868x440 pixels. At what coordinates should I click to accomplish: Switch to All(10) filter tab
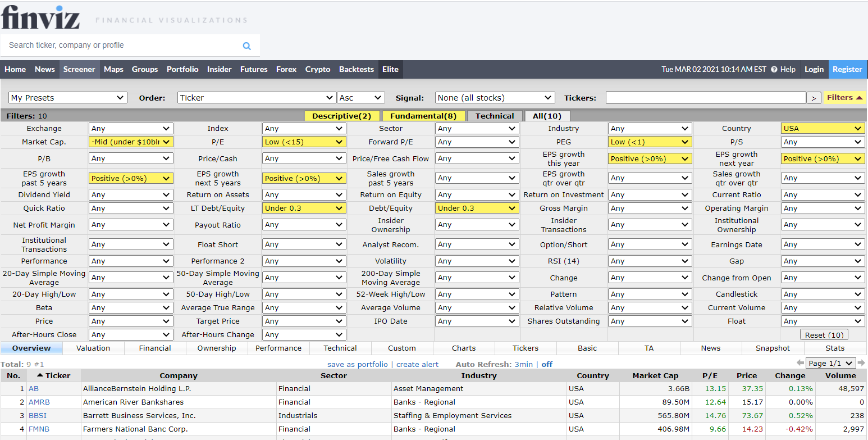tap(547, 116)
